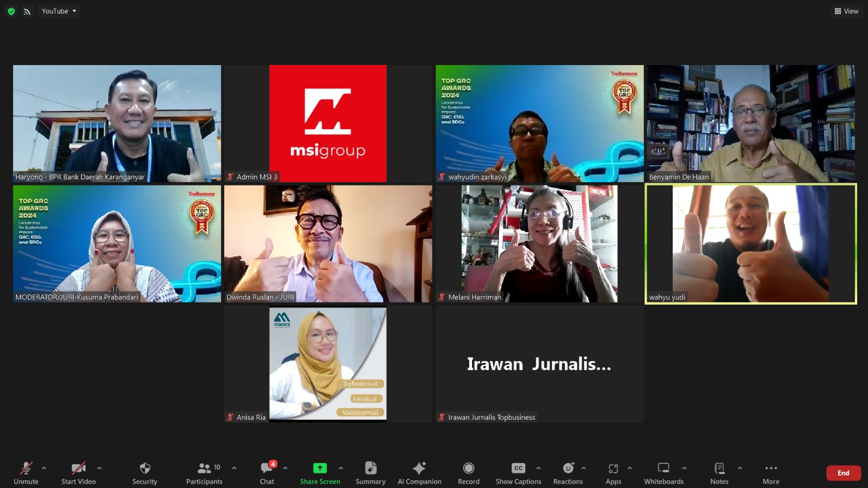868x488 pixels.
Task: Open the Chat panel
Action: (x=267, y=473)
